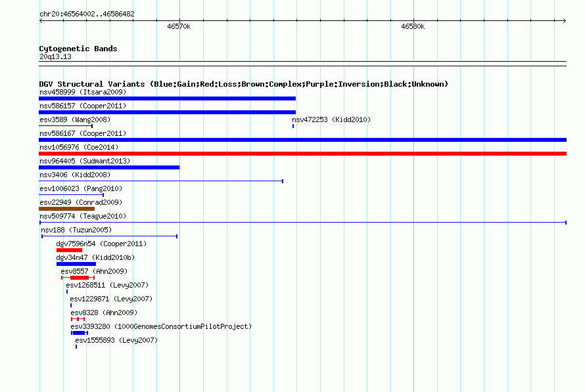This screenshot has height=392, width=585.
Task: Open the esv22949 (Conrad2009) label
Action: pyautogui.click(x=81, y=202)
